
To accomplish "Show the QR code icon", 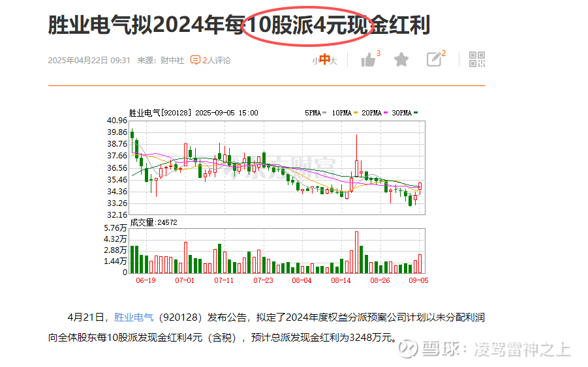I will tap(477, 59).
